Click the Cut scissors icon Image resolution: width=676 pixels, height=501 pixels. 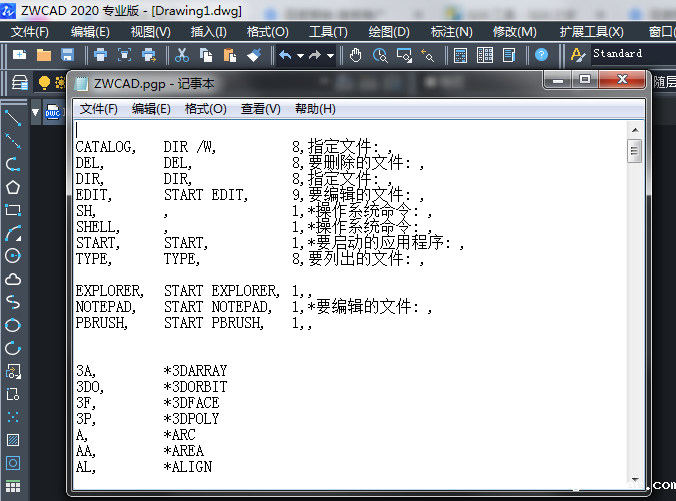click(182, 54)
